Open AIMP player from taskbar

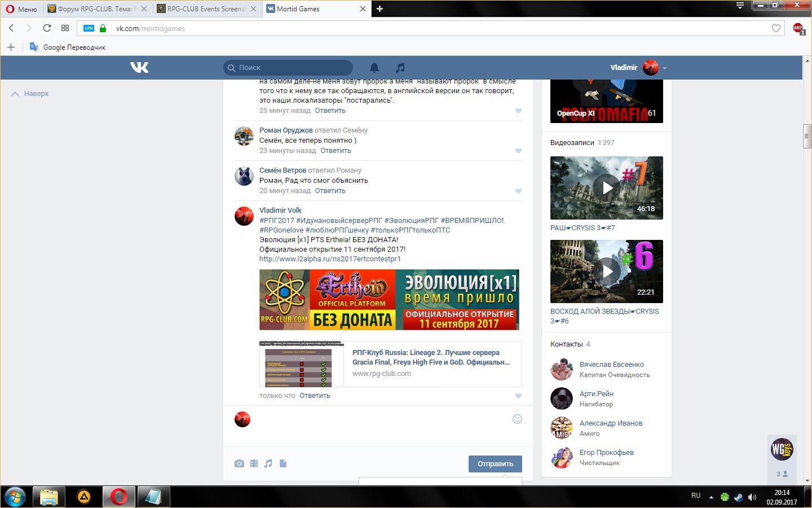(84, 497)
